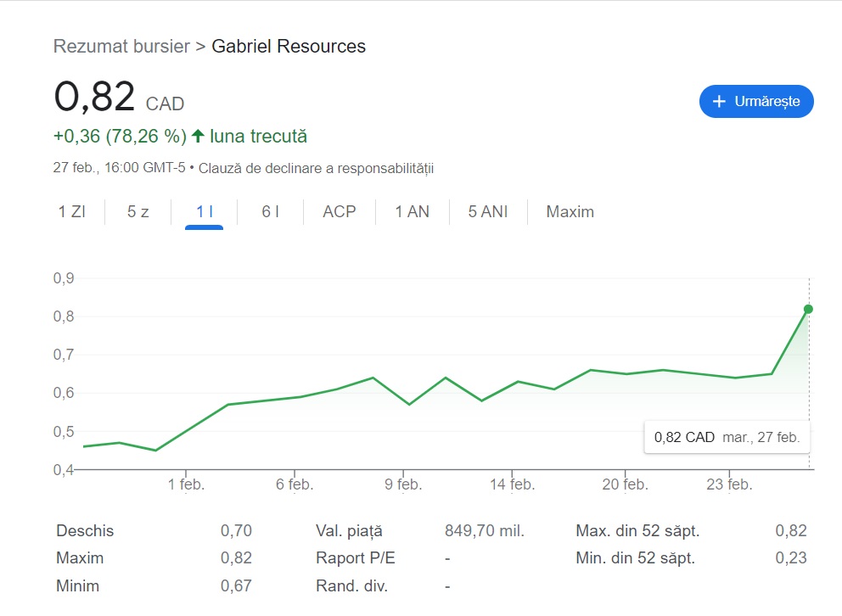Choose the 5 ANI range tab
Image resolution: width=842 pixels, height=616 pixels.
tap(488, 212)
